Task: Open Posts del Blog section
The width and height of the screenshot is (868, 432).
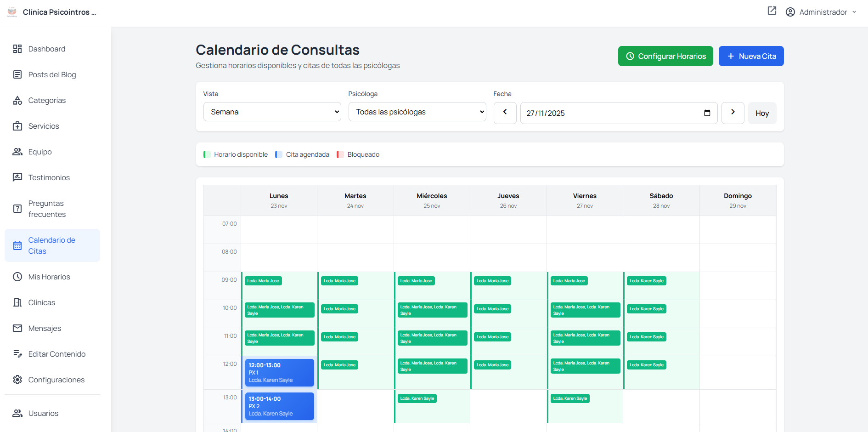Action: pyautogui.click(x=52, y=74)
